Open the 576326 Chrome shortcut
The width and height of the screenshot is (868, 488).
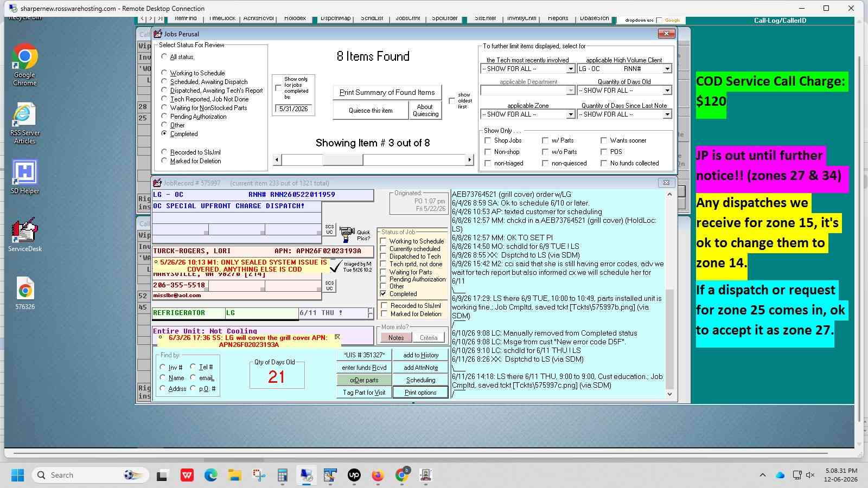(x=24, y=293)
